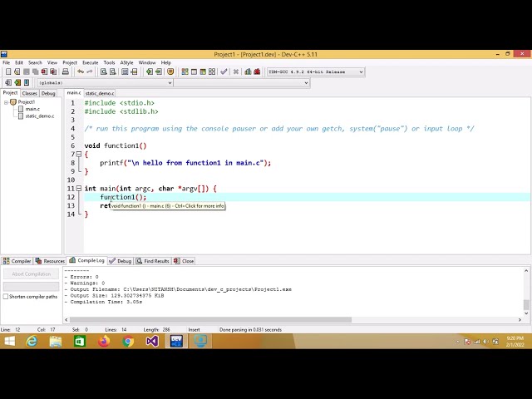Open the empty member function dropdown
Viewport: 532px width, 399px height.
242,83
